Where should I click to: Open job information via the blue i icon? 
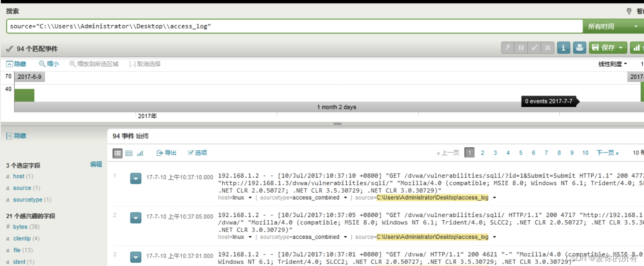[563, 47]
